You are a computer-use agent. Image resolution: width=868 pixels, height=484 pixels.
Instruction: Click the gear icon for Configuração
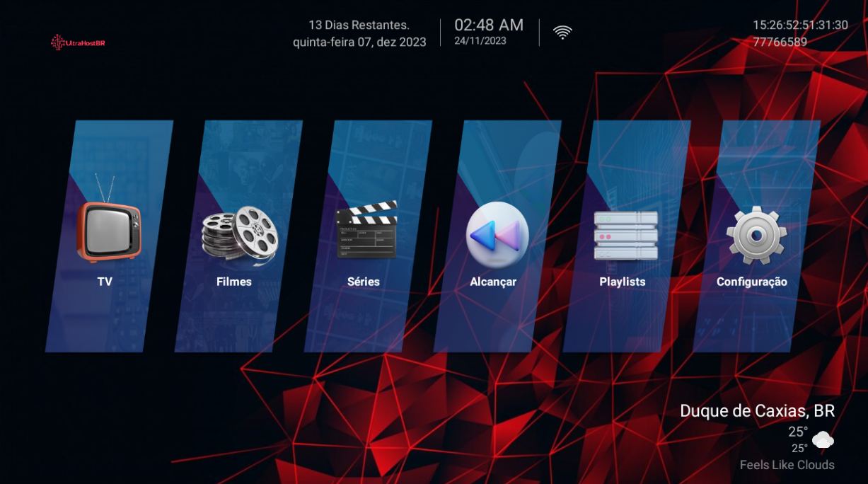point(756,235)
